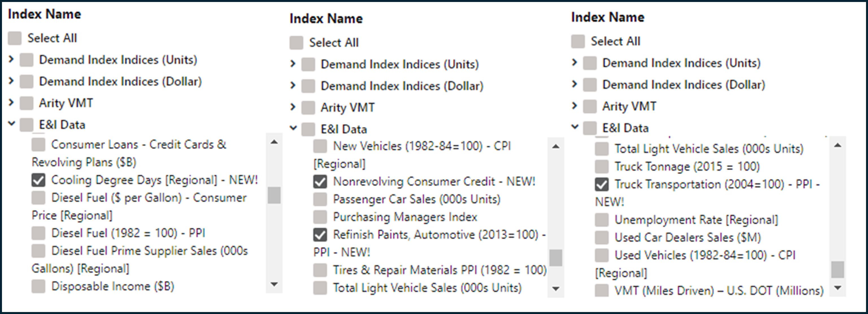868x314 pixels.
Task: Check Used Car Dealers Sales ($M) box
Action: pyautogui.click(x=602, y=237)
